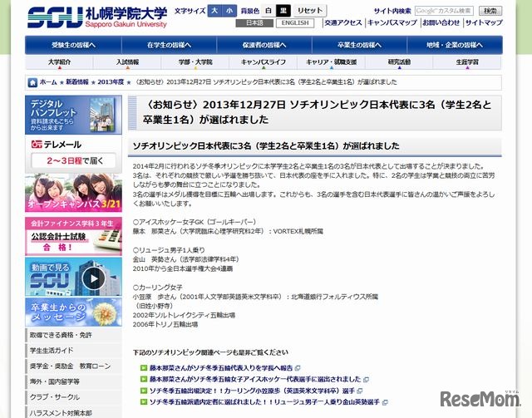Switch language to ENGLISH
The image size is (532, 418).
[295, 23]
